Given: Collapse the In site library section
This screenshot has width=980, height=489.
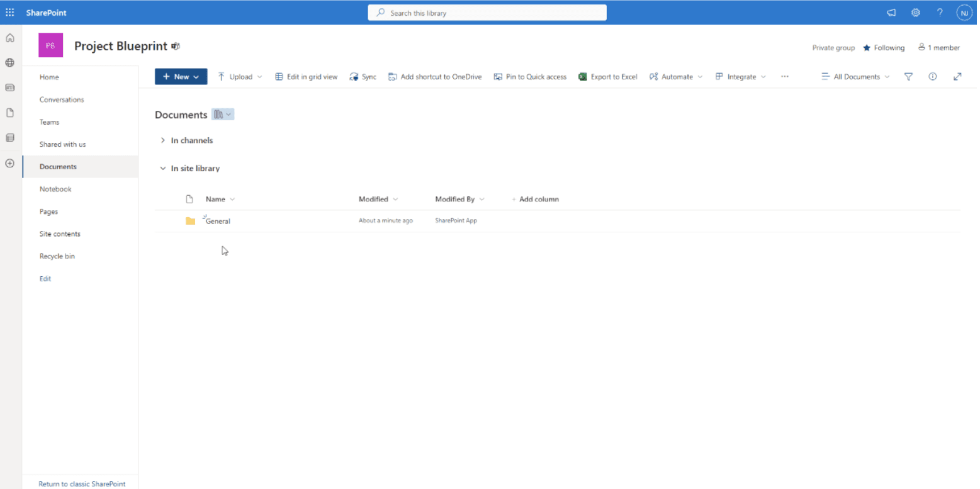Looking at the screenshot, I should click(x=162, y=168).
